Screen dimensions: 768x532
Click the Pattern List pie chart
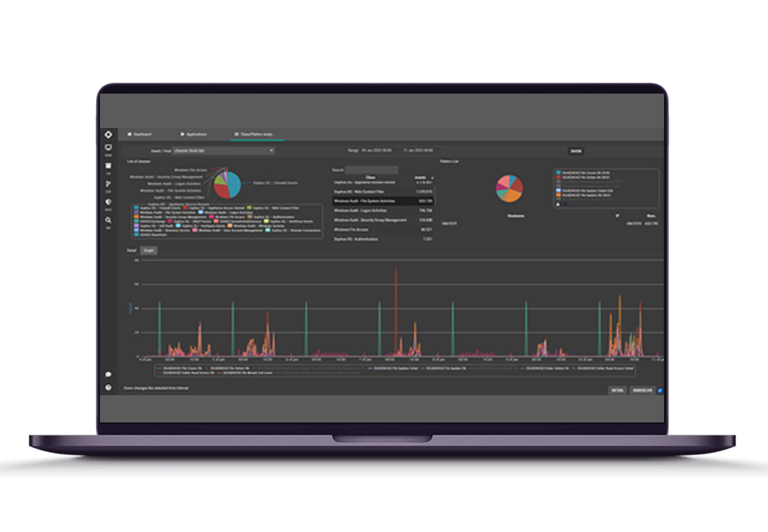[510, 188]
